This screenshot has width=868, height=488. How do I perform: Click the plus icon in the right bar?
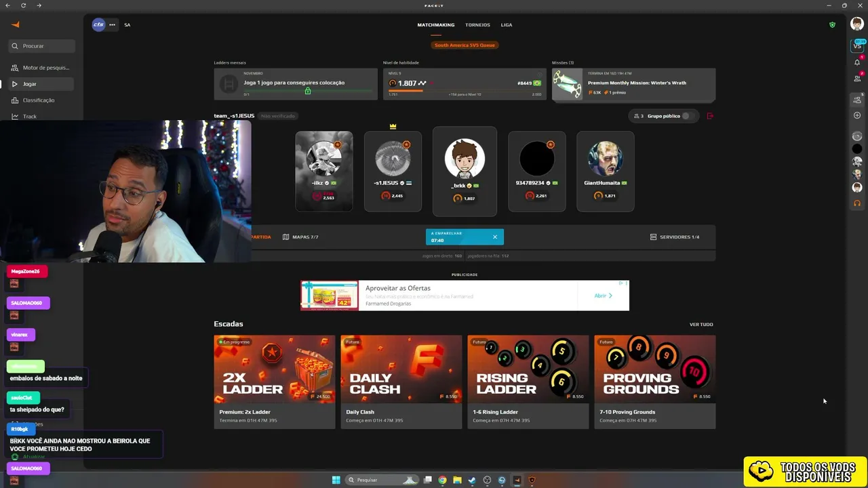click(x=857, y=115)
